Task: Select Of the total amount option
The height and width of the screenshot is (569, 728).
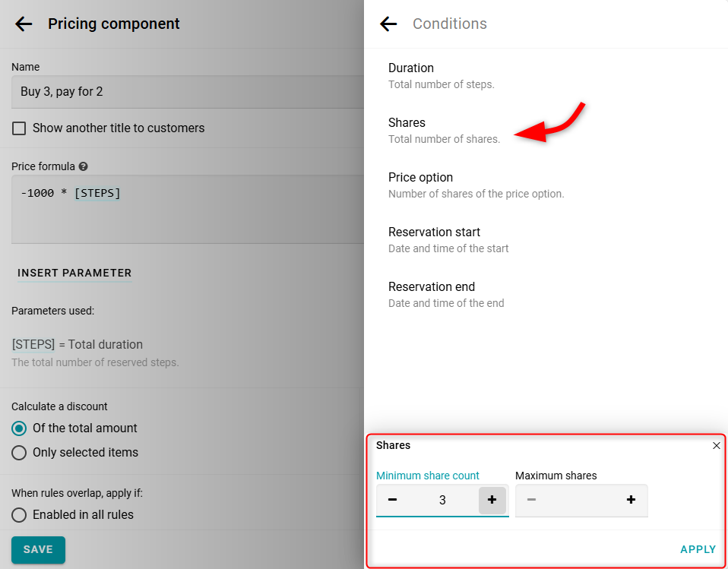Action: pos(19,428)
